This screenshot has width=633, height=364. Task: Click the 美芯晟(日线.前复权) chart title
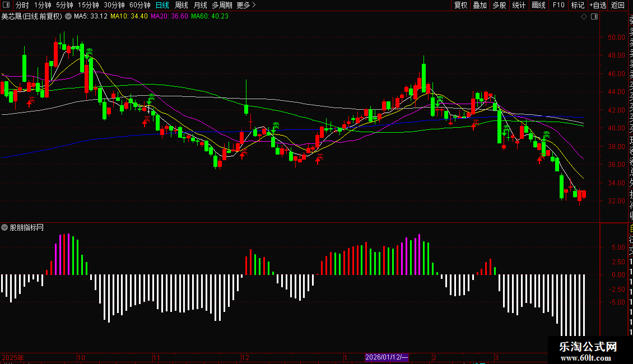[32, 17]
